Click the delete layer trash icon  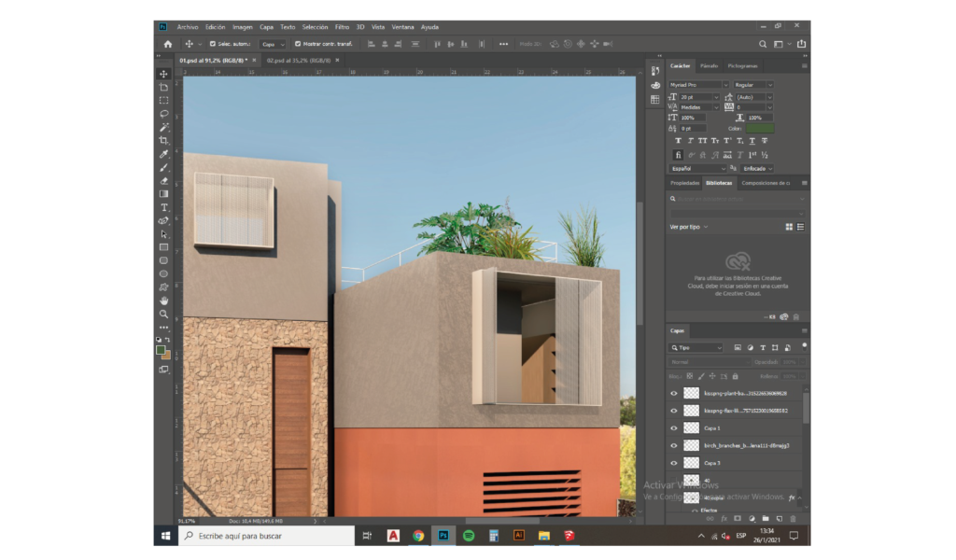[x=793, y=518]
